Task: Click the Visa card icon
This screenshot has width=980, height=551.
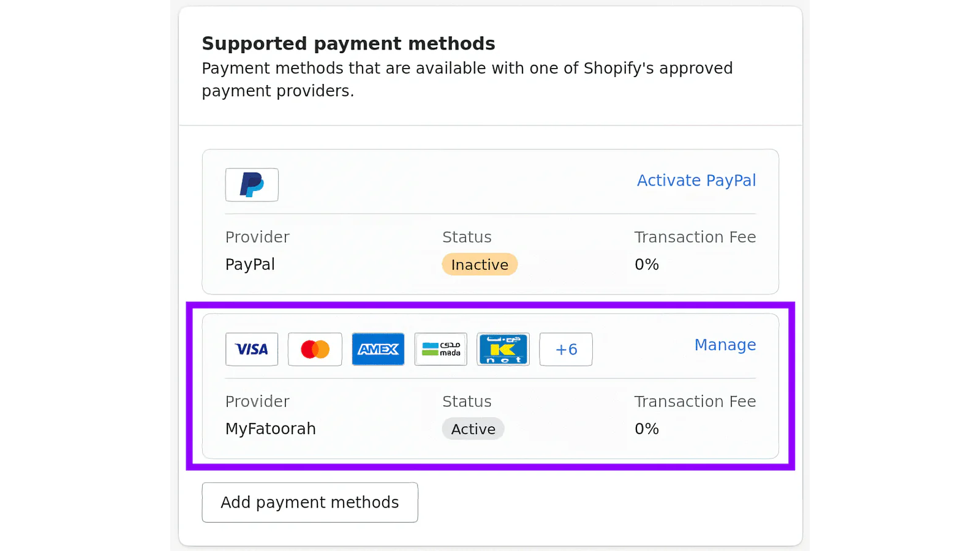Action: point(252,350)
